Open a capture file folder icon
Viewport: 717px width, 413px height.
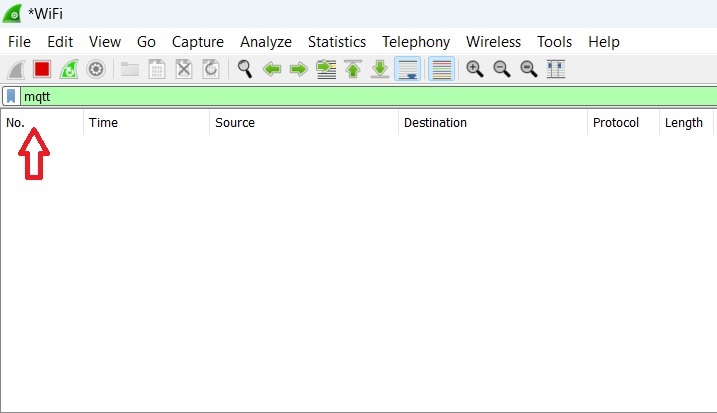point(130,70)
